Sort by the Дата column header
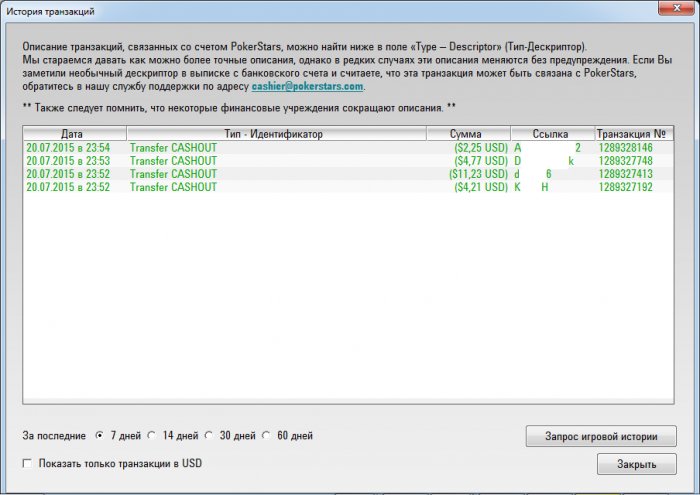This screenshot has height=495, width=700. click(x=75, y=134)
